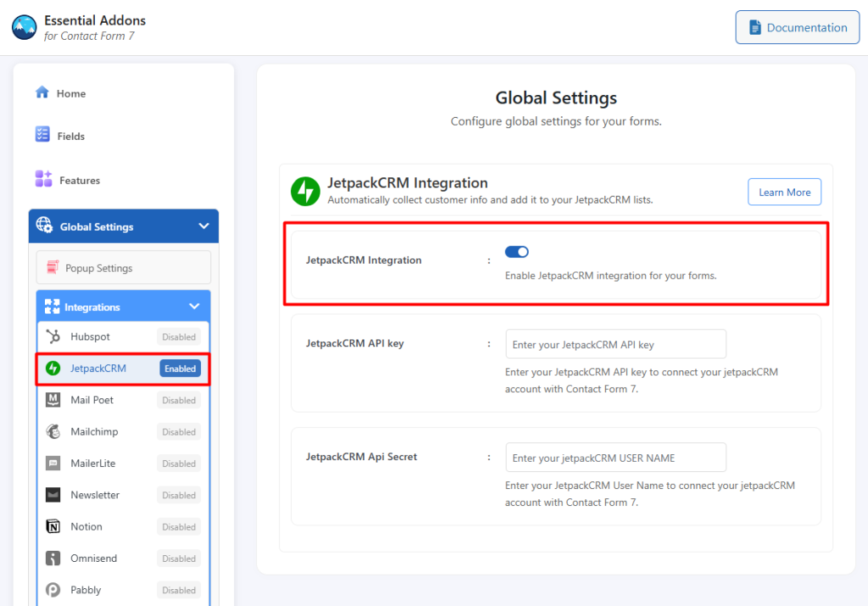
Task: Select the JetpackCRM integration label
Action: pos(98,368)
